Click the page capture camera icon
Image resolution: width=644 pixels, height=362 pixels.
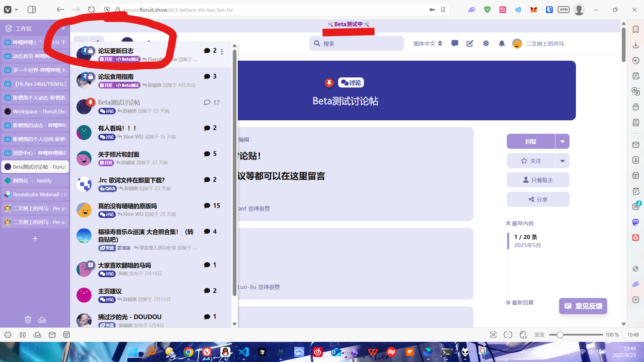coord(493,335)
